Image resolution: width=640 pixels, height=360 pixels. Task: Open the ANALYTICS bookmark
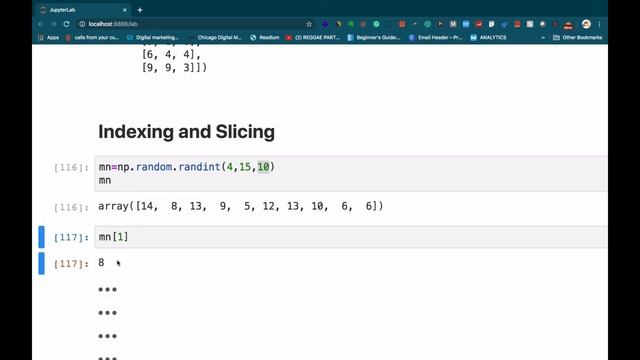[x=488, y=38]
